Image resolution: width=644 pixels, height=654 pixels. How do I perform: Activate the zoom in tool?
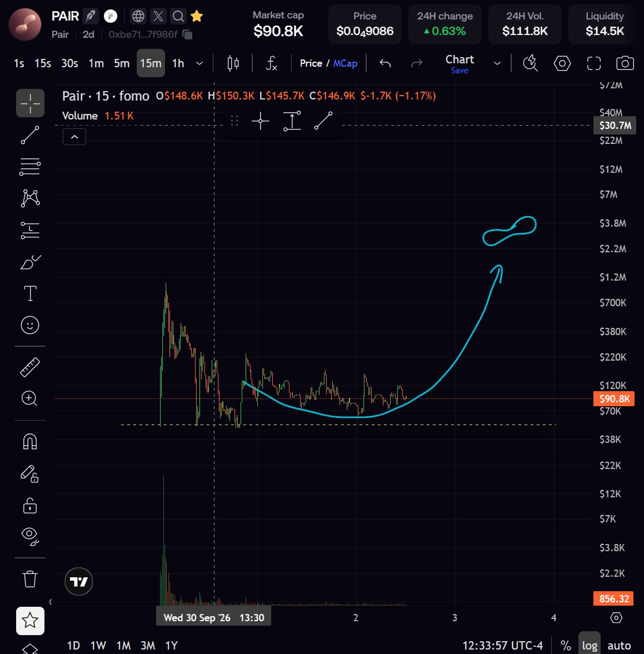tap(30, 398)
